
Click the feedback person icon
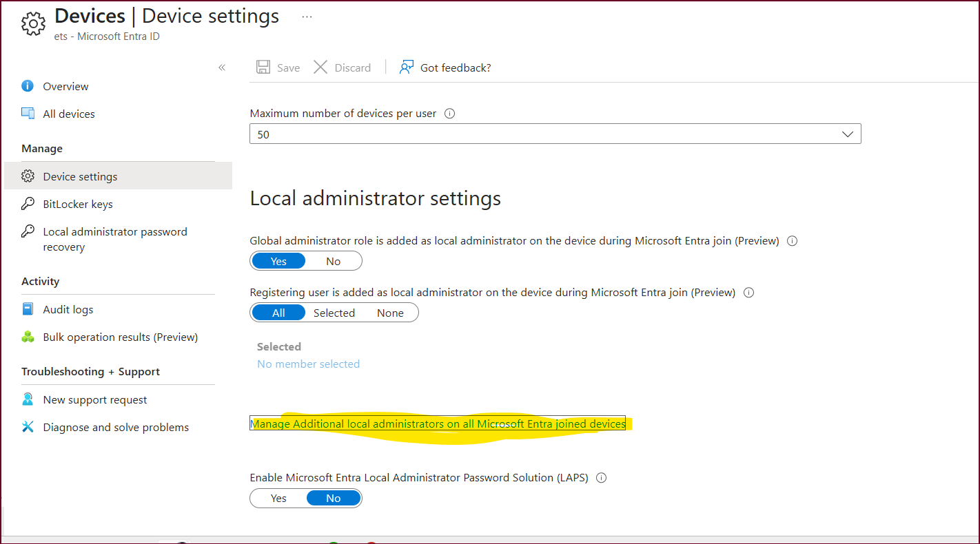(x=407, y=67)
